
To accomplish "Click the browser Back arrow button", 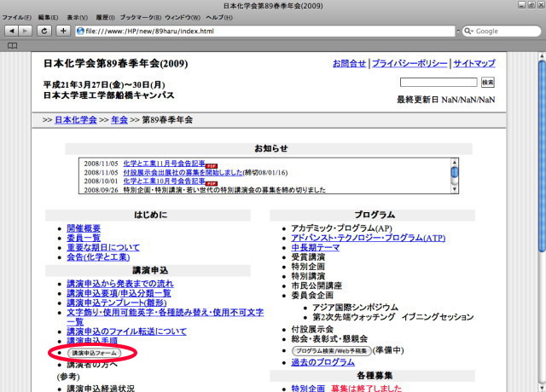I will (11, 31).
